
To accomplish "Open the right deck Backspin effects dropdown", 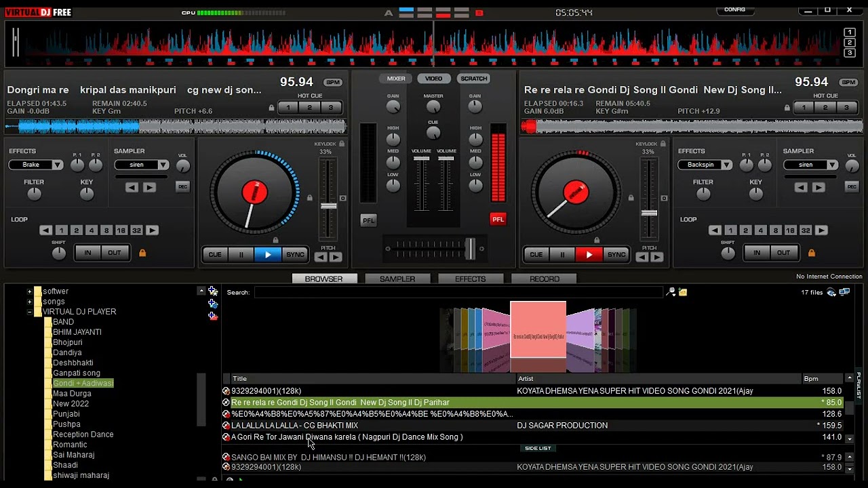I will [727, 165].
